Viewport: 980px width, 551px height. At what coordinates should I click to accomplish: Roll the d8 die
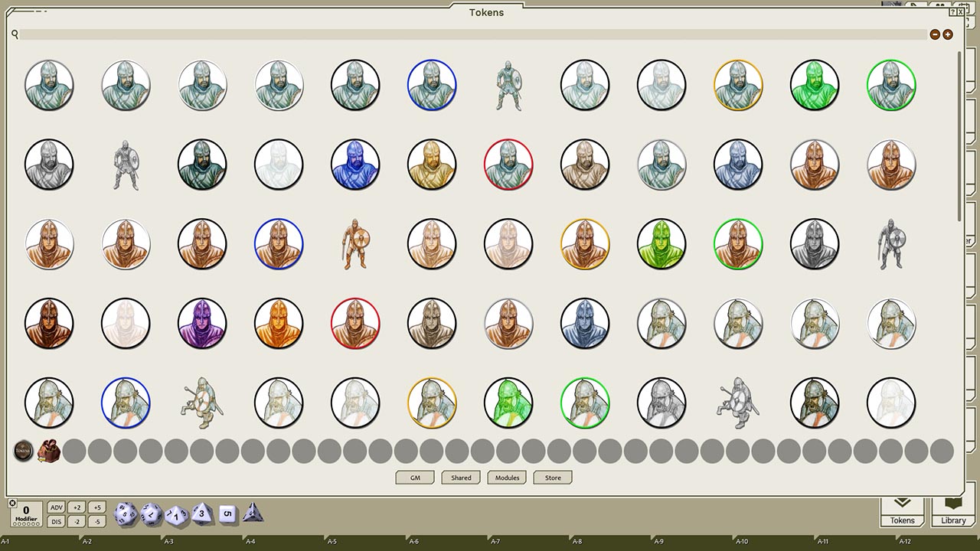coord(201,514)
